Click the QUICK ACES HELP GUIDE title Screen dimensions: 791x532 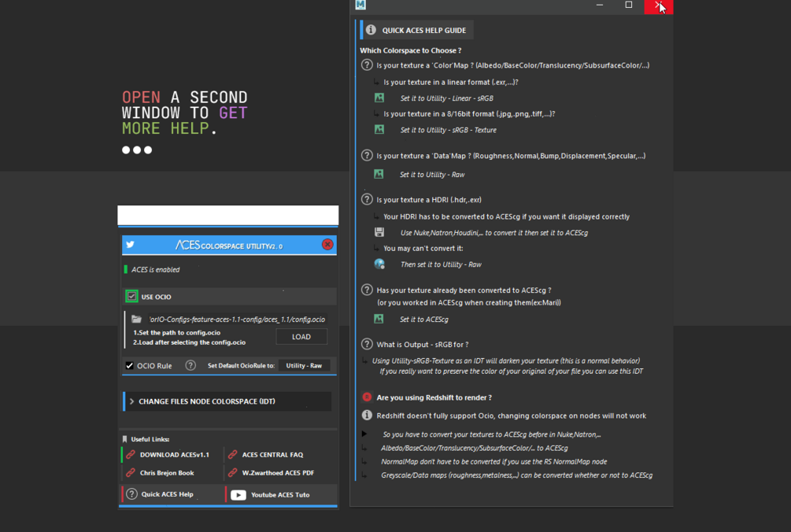[423, 30]
